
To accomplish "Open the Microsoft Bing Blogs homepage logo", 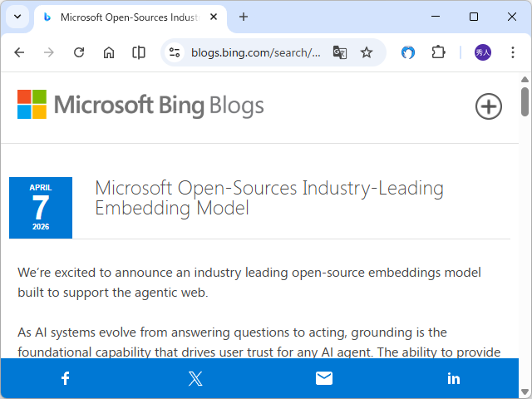I will point(140,106).
